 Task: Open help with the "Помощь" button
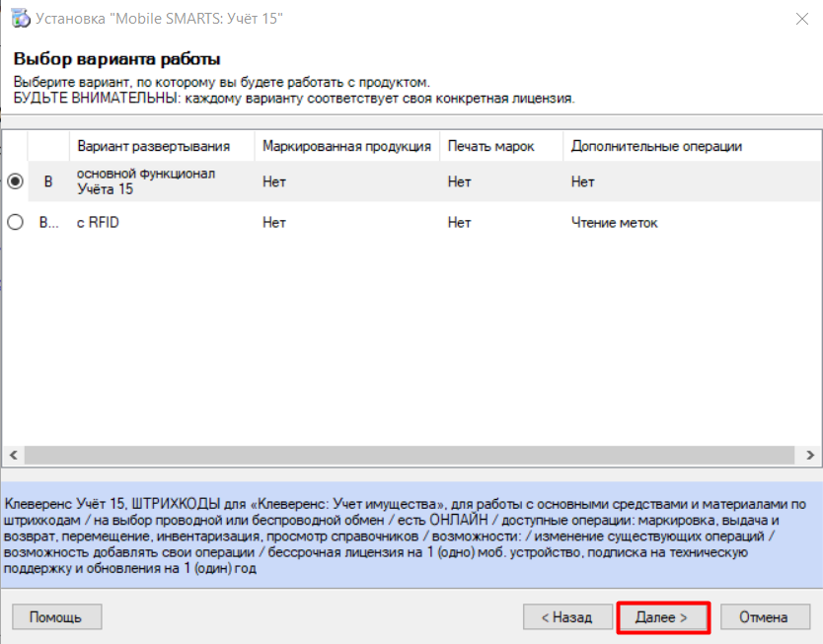coord(56,617)
